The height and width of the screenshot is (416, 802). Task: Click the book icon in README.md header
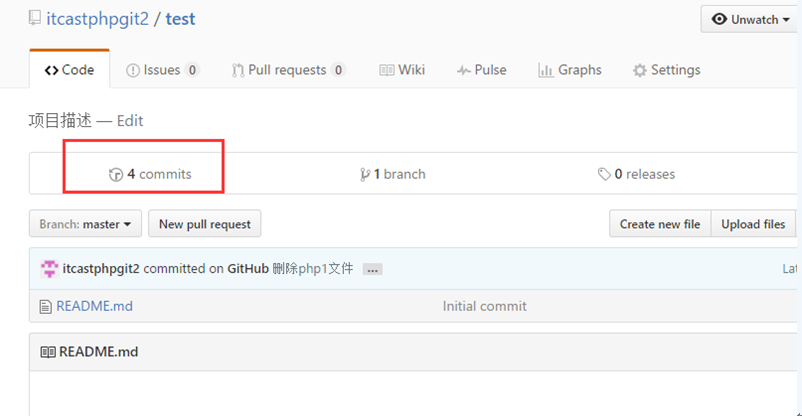[x=47, y=352]
